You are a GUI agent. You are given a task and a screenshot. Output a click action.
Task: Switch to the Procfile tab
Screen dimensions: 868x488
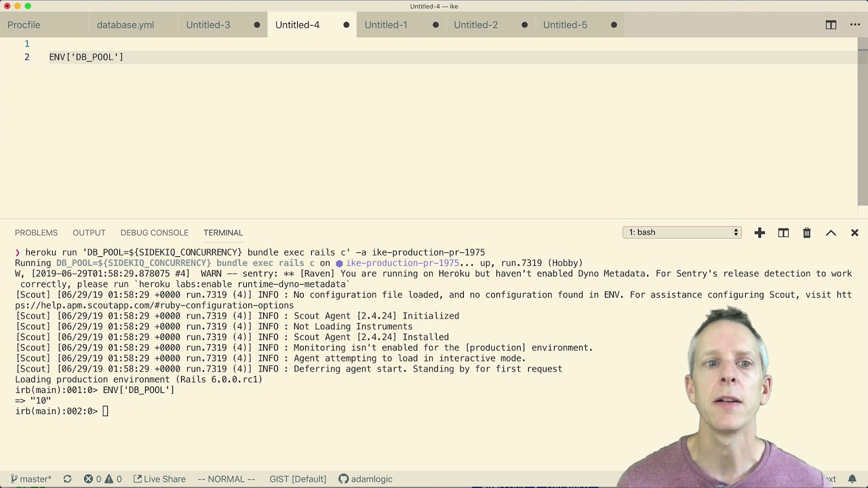24,25
